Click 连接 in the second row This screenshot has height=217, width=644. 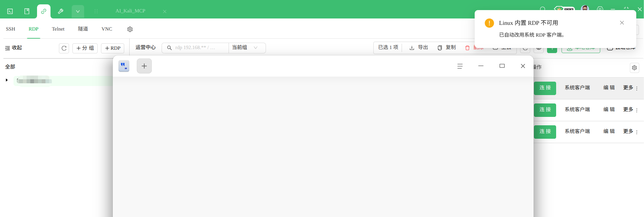pos(545,110)
